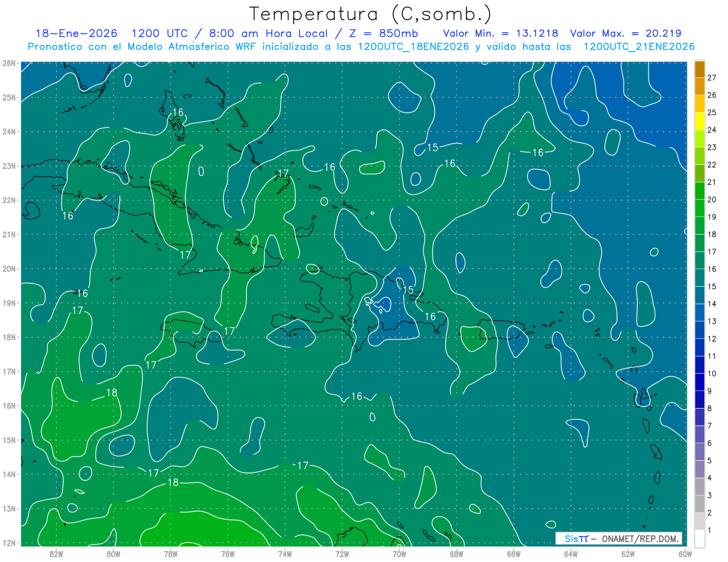Click the '25' label on the color scale
Image resolution: width=728 pixels, height=562 pixels.
(712, 113)
